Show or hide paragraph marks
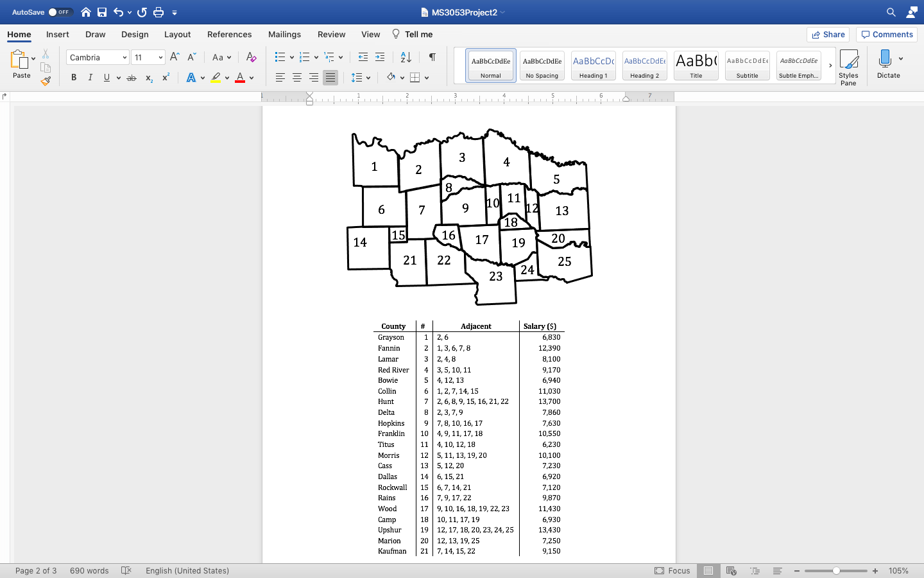The image size is (924, 578). pyautogui.click(x=432, y=57)
